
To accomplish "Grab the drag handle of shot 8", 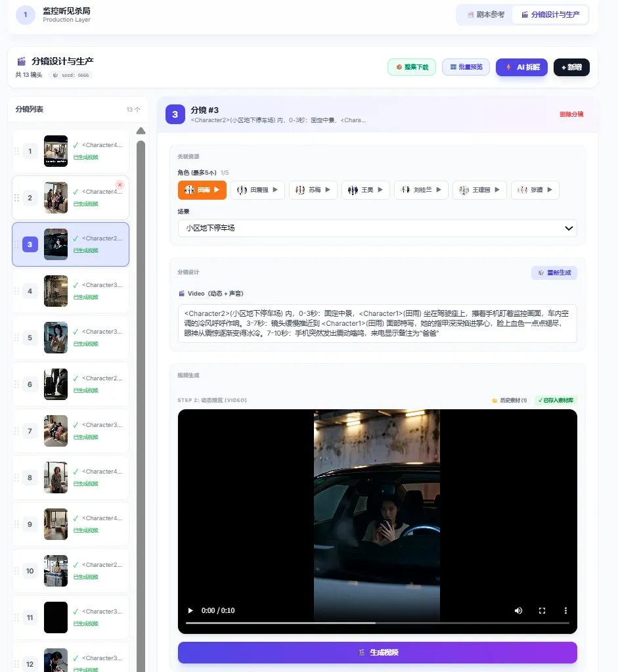I will 16,478.
